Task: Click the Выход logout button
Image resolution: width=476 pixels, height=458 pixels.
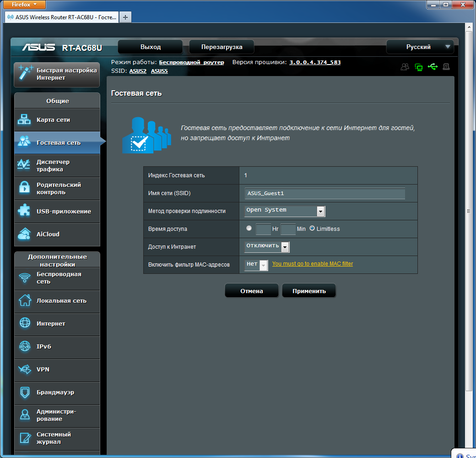Action: pos(150,47)
